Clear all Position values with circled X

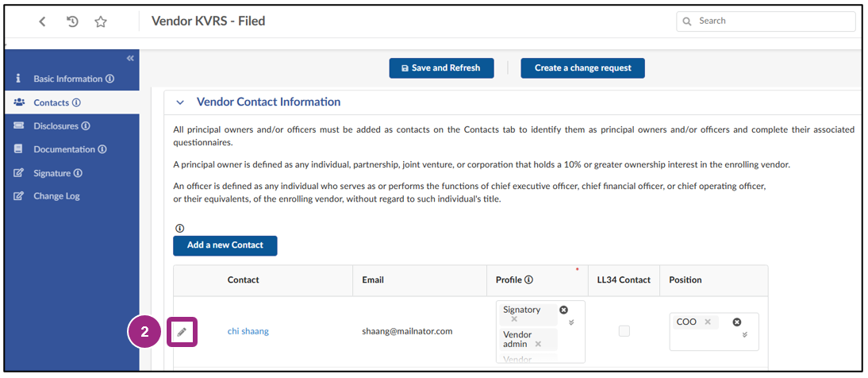click(737, 322)
